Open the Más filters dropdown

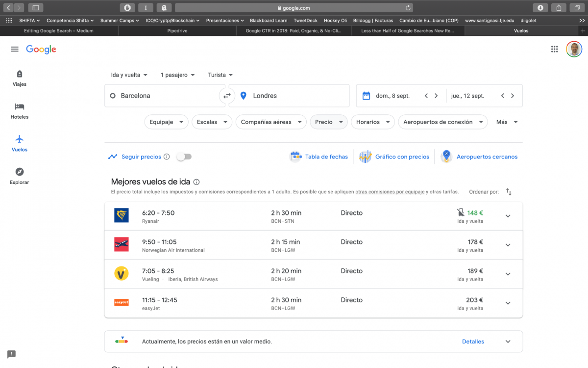pos(507,122)
